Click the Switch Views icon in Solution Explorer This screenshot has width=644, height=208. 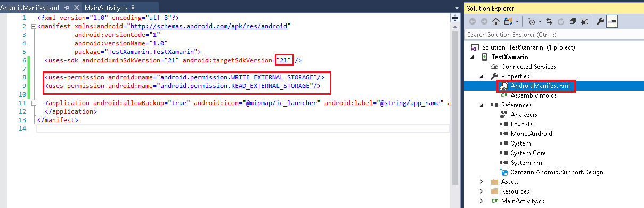point(508,22)
